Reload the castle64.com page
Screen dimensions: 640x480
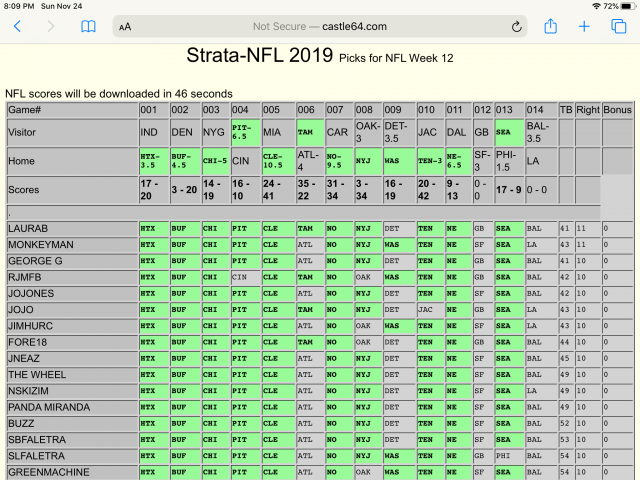tap(517, 27)
